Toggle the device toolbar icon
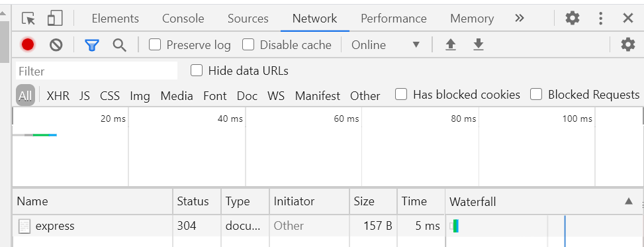This screenshot has width=644, height=247. point(55,19)
